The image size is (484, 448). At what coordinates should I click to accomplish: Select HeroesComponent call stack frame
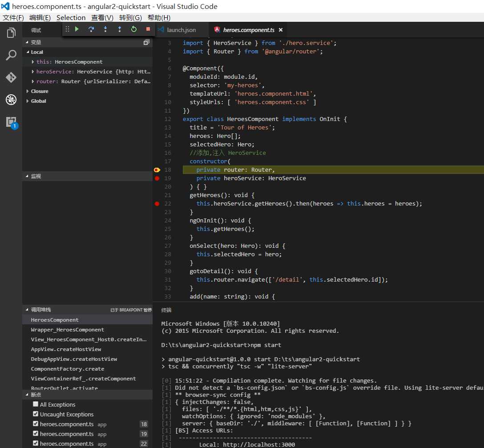click(x=87, y=320)
